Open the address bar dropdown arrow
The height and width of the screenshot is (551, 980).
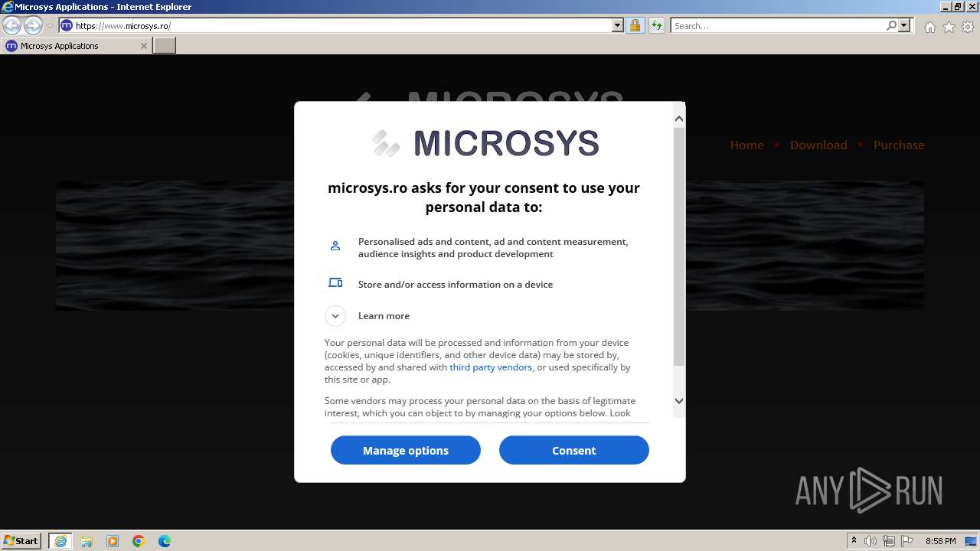point(618,26)
